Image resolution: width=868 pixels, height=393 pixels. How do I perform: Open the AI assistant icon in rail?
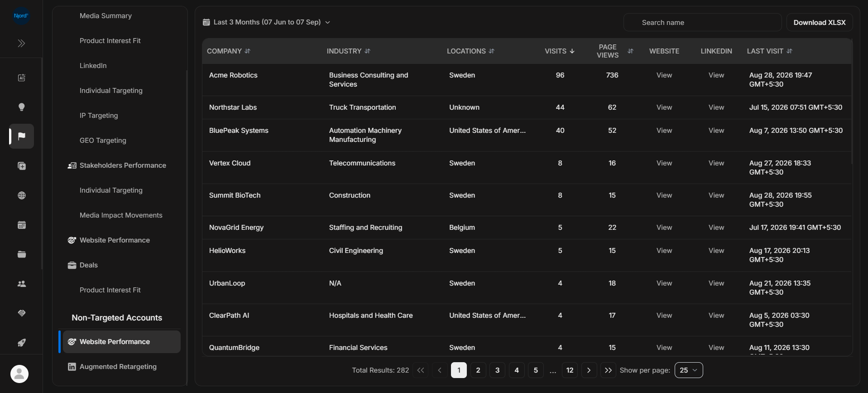[21, 78]
